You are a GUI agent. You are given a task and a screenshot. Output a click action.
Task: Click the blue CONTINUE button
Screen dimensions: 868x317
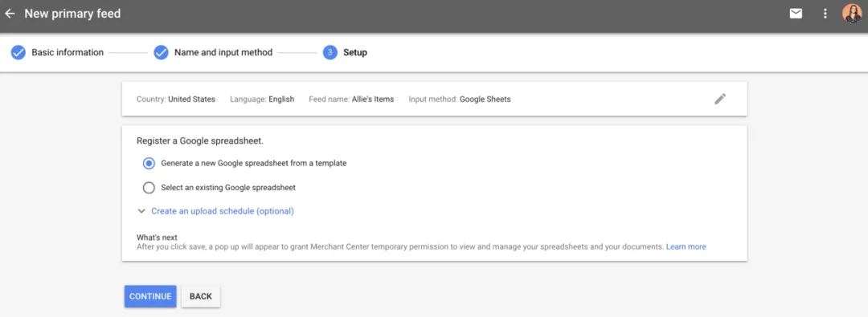[x=150, y=296]
